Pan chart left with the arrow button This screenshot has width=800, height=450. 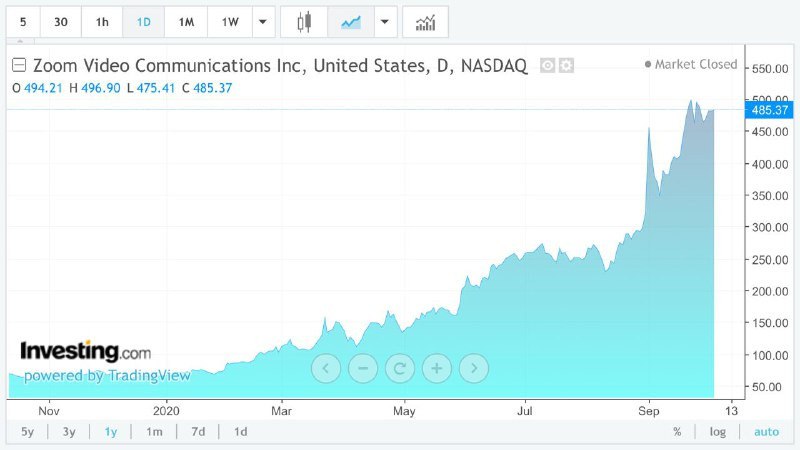coord(326,368)
